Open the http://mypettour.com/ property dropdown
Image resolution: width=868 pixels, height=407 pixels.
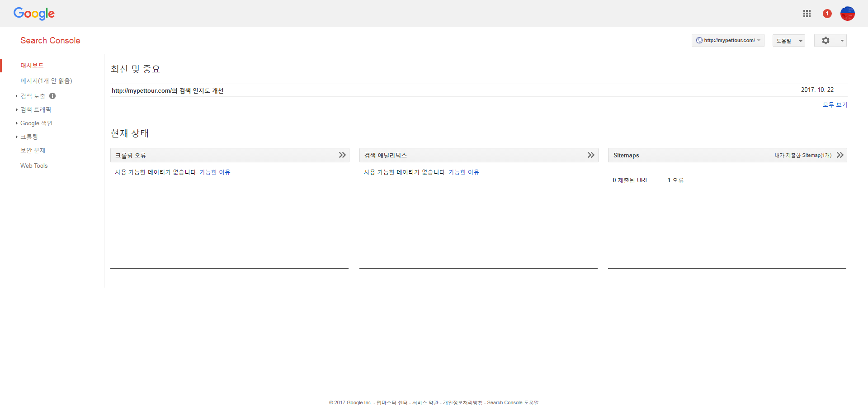coord(727,41)
